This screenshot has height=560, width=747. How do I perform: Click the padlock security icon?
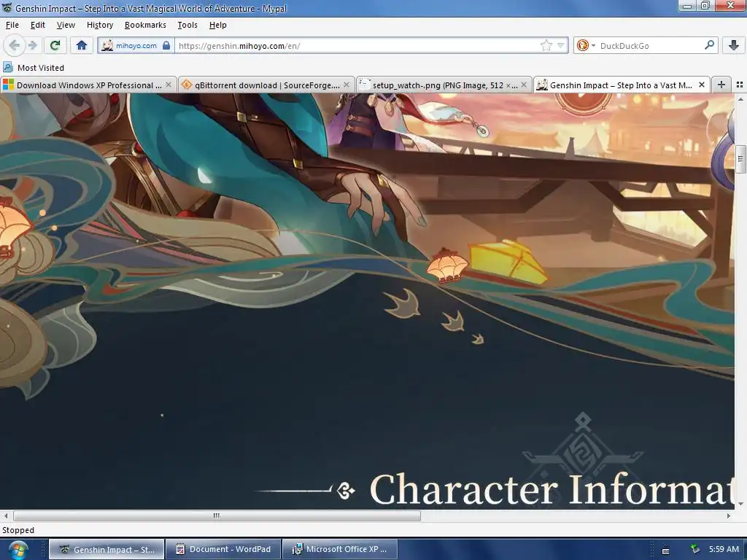pos(166,46)
